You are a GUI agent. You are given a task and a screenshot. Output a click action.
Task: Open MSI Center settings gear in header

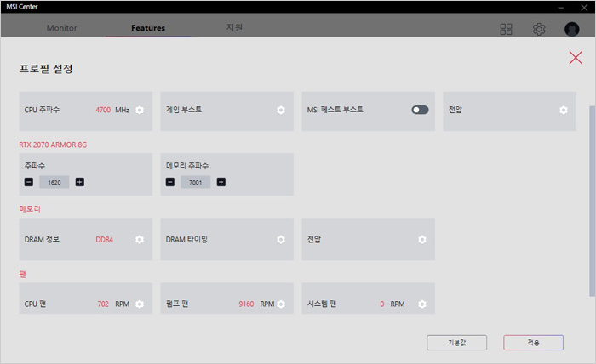539,29
